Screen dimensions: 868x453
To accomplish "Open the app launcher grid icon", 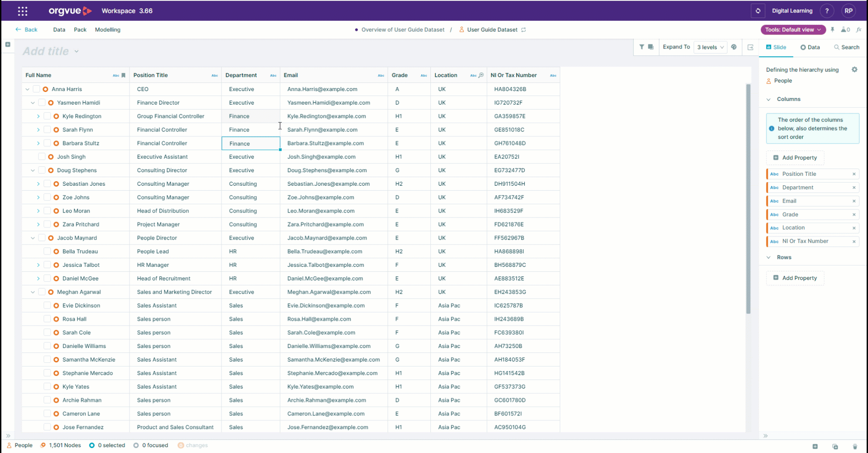I will (23, 11).
